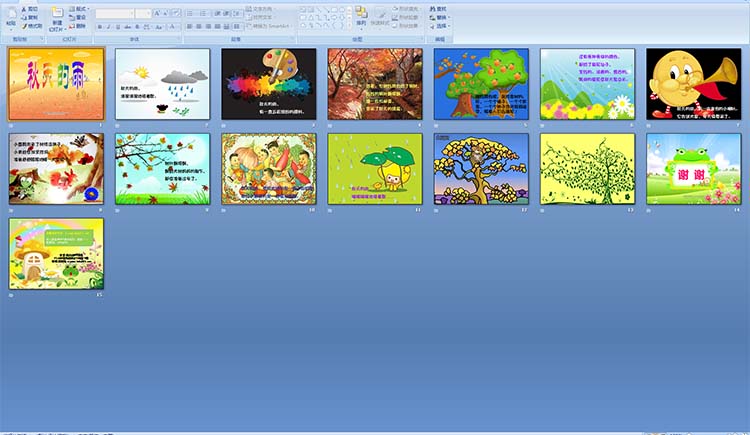Click the shape effects button
The height and width of the screenshot is (435, 750).
pyautogui.click(x=406, y=26)
